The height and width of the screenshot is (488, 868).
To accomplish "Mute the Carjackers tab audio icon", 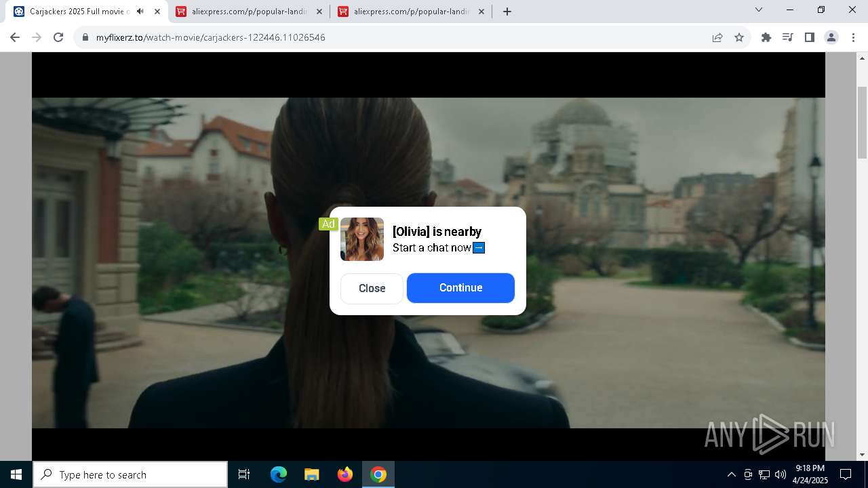I will pos(140,12).
